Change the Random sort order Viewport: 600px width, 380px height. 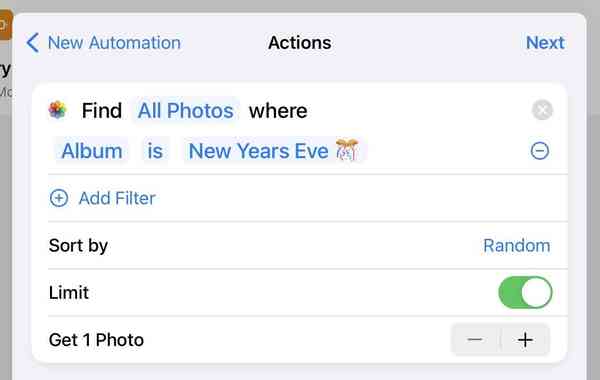pyautogui.click(x=517, y=246)
